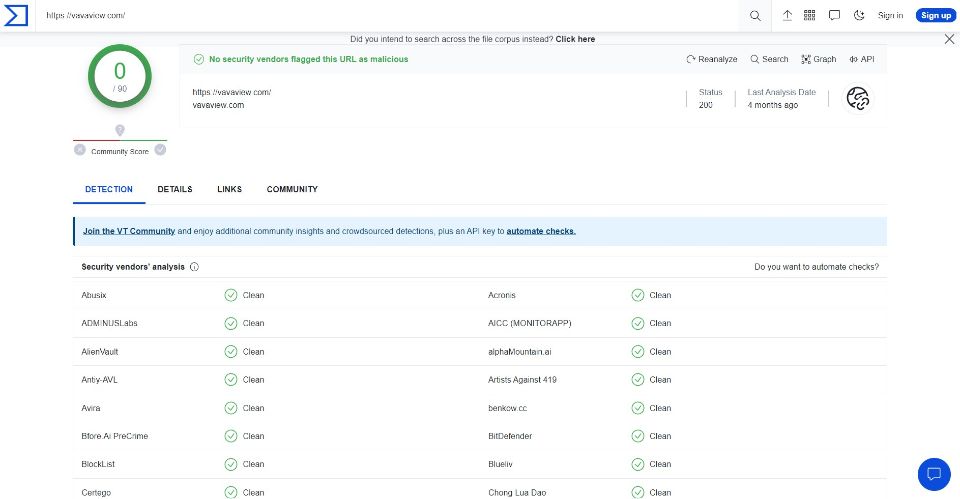Click the Search button beside Reanalyze
The image size is (960, 499).
point(770,59)
